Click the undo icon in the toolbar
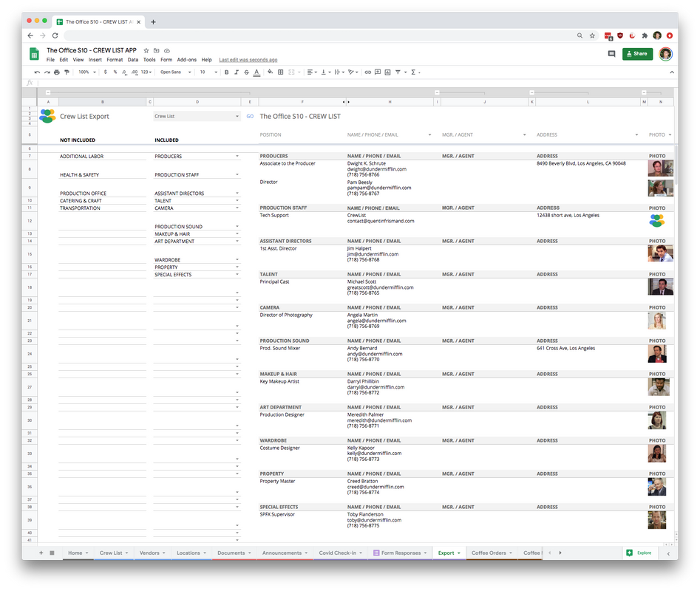700x591 pixels. pyautogui.click(x=37, y=72)
